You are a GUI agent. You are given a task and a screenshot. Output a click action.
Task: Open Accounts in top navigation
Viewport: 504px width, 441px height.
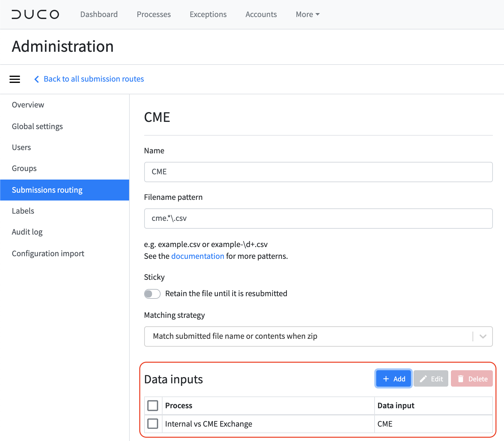[x=261, y=14]
